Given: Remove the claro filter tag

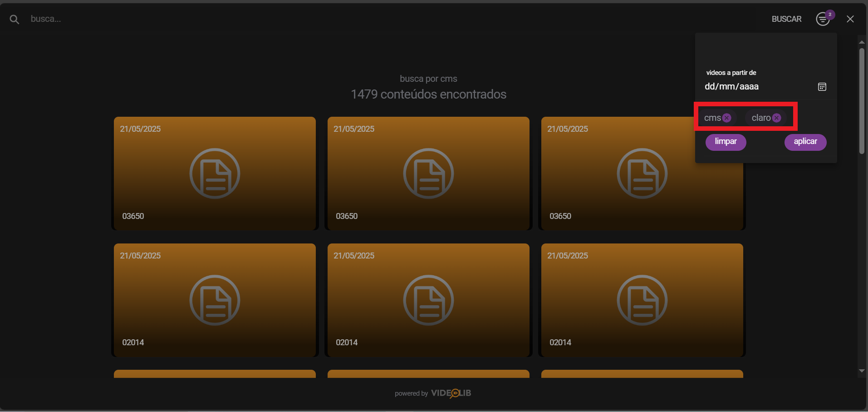Looking at the screenshot, I should [x=777, y=117].
